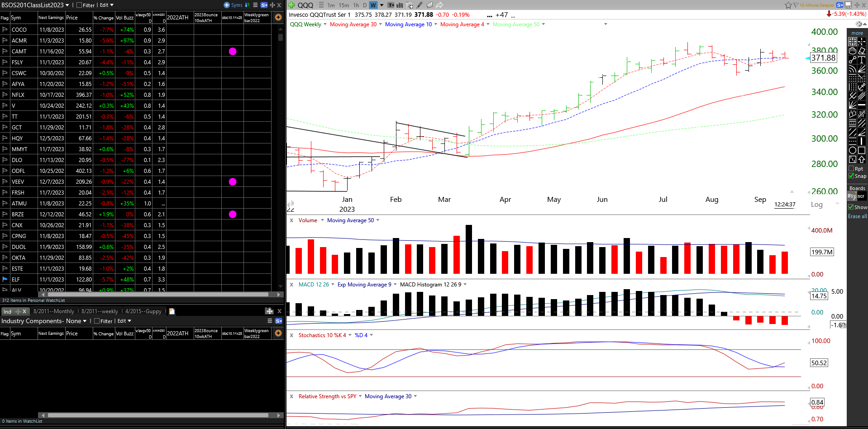Click the save disk icon in chart header
Image resolution: width=868 pixels, height=429 pixels.
pyautogui.click(x=848, y=5)
